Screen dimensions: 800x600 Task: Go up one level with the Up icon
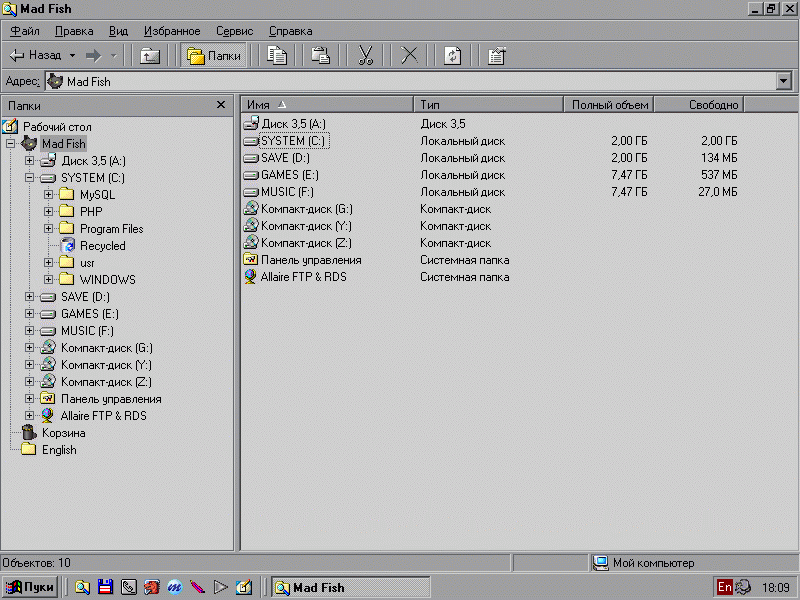(x=150, y=56)
